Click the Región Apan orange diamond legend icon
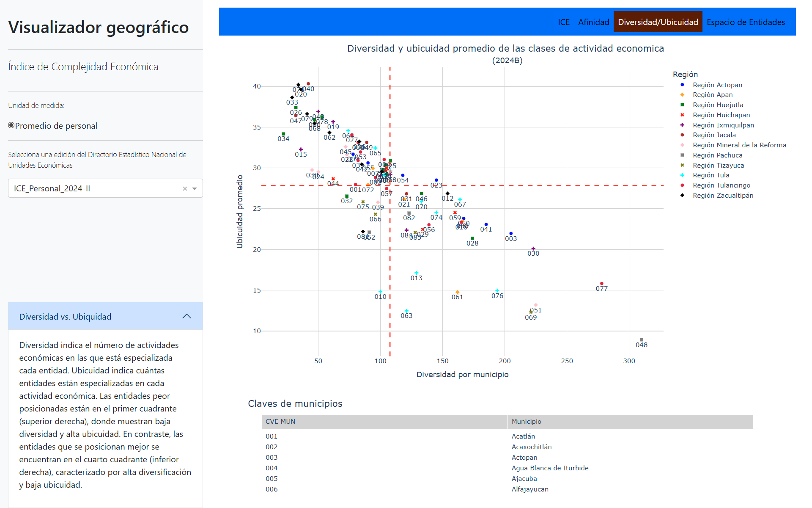 tap(682, 95)
